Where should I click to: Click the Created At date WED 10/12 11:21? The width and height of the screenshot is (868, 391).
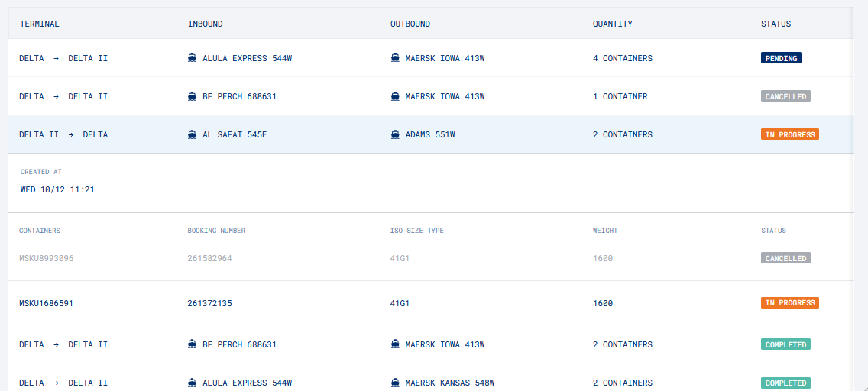click(57, 189)
